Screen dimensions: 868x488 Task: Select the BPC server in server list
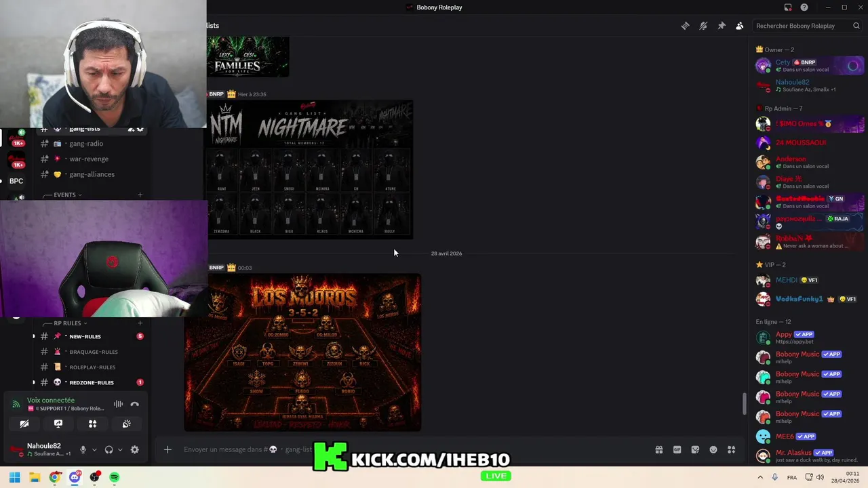[16, 181]
